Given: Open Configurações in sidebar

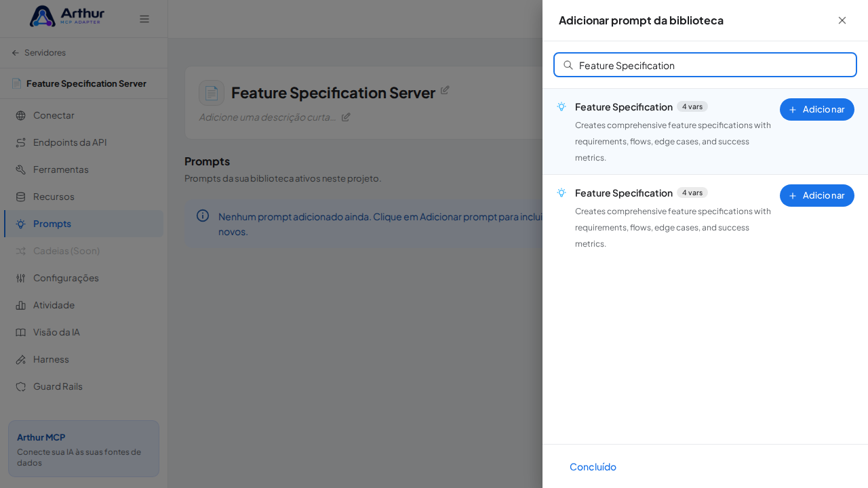Looking at the screenshot, I should click(83, 278).
